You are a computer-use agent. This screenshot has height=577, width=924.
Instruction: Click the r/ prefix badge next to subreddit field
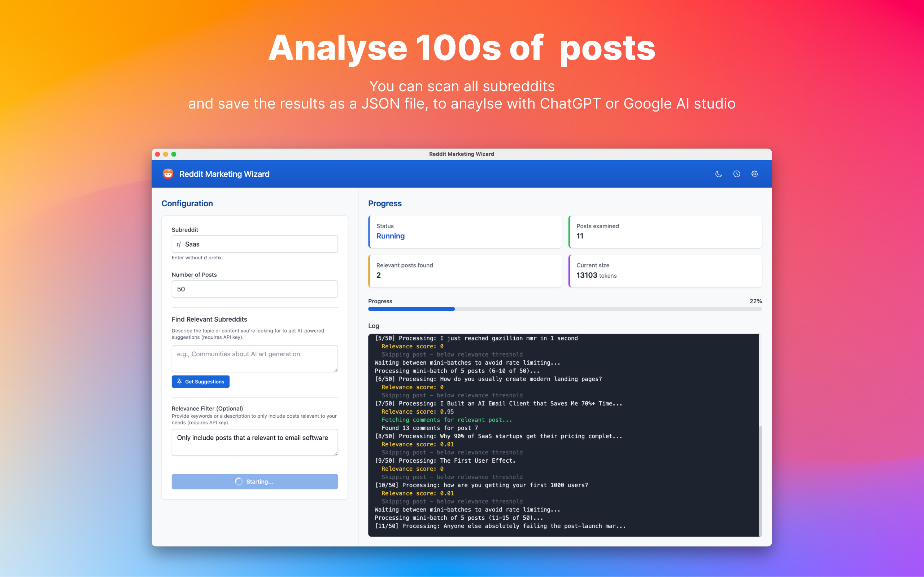coord(179,244)
